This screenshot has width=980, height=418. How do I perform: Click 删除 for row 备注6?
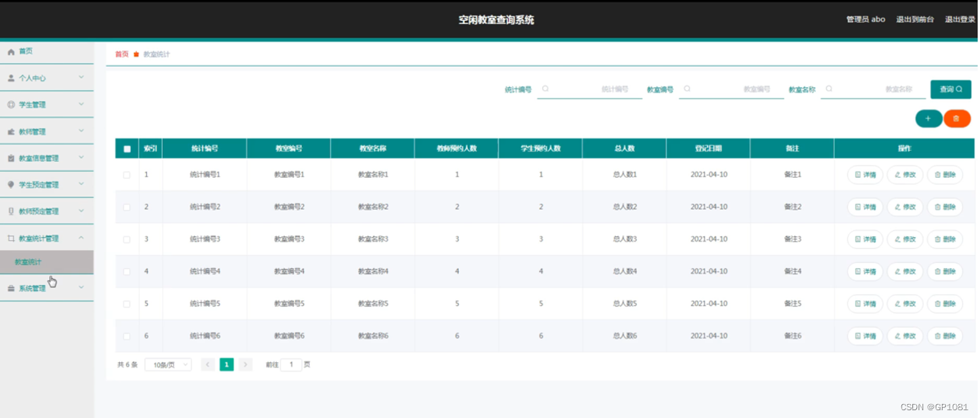click(944, 336)
